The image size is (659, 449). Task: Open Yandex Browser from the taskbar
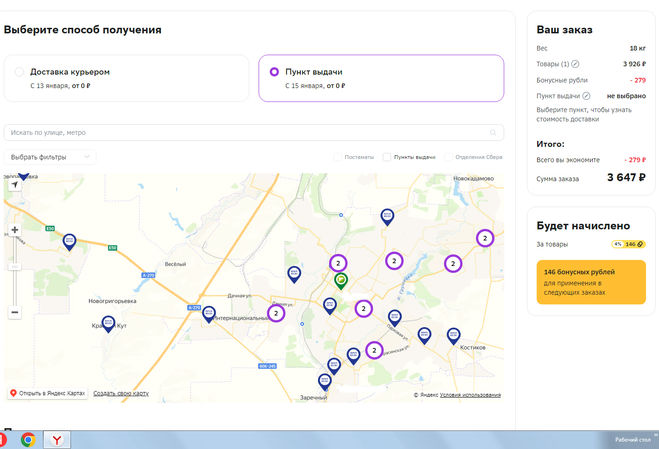(x=59, y=439)
